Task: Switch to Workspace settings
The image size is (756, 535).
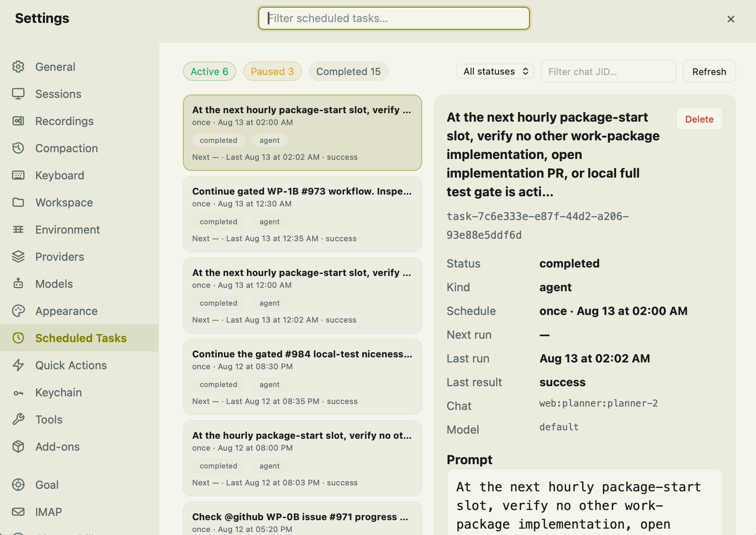Action: (x=79, y=202)
